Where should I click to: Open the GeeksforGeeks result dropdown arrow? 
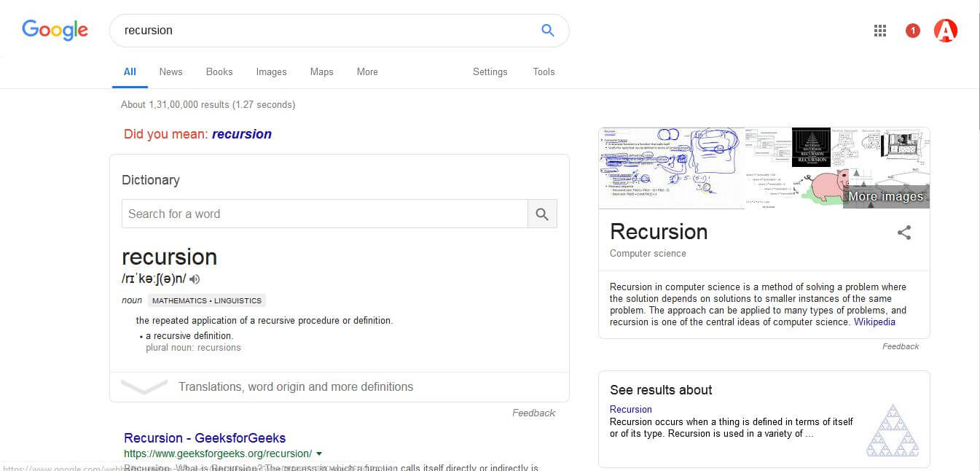point(319,454)
